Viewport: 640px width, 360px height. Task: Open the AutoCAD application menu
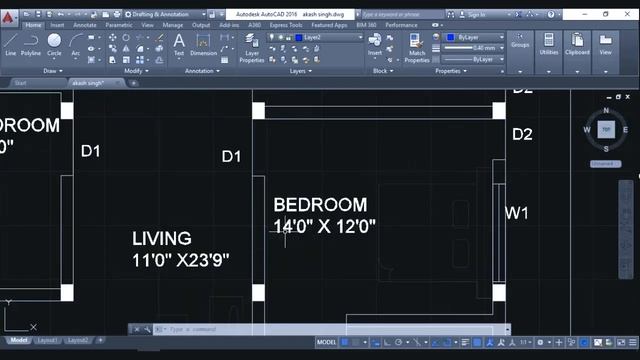[x=9, y=18]
